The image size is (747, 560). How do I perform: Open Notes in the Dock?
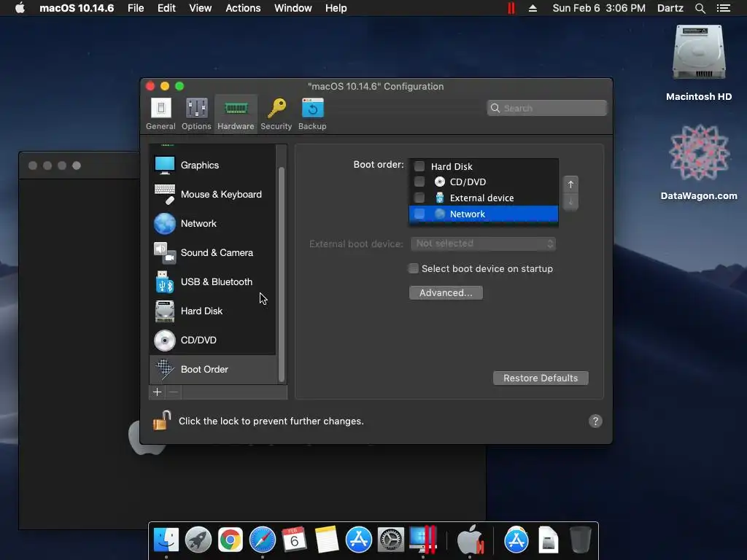tap(327, 540)
